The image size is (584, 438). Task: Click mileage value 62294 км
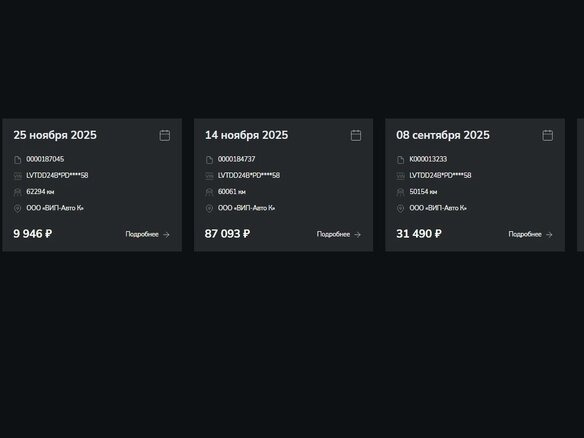(40, 191)
